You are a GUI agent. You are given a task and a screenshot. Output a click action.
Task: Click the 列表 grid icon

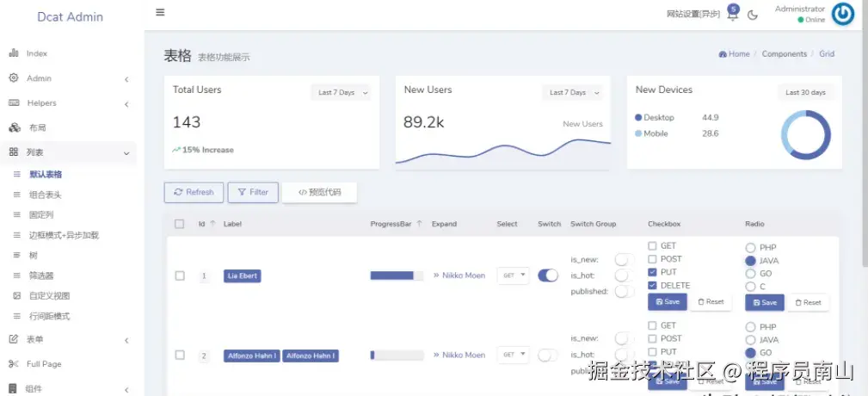14,152
